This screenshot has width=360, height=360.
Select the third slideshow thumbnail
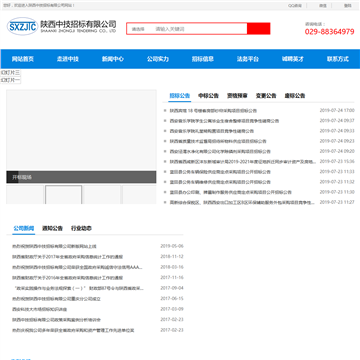102,195
